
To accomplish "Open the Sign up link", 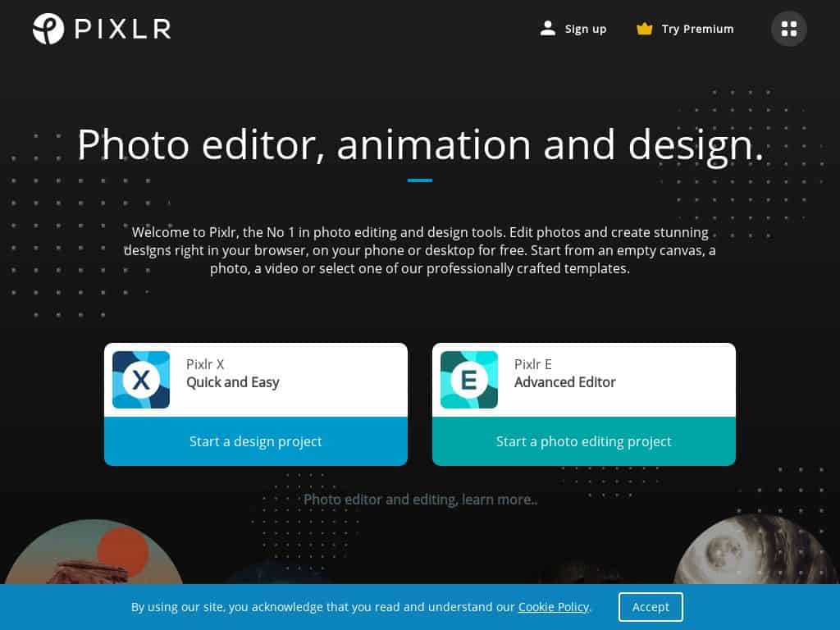I will click(x=585, y=29).
